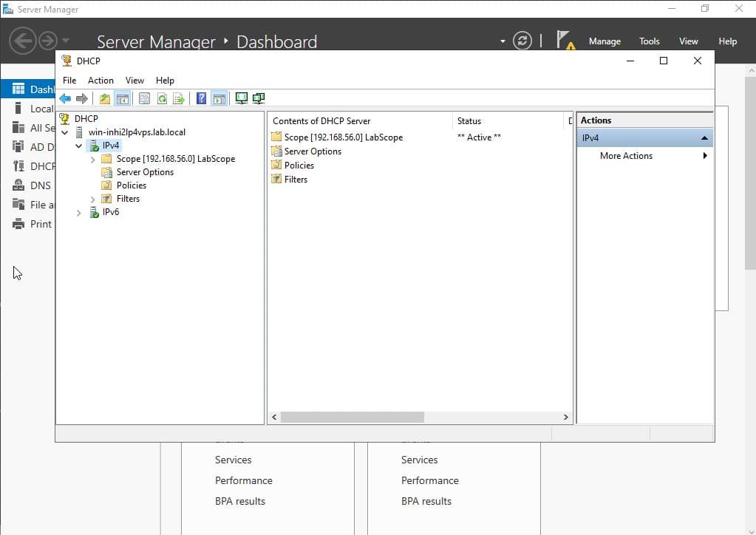The height and width of the screenshot is (535, 756).
Task: Toggle the Show/Hide Console Tree toolbar button
Action: [x=123, y=98]
